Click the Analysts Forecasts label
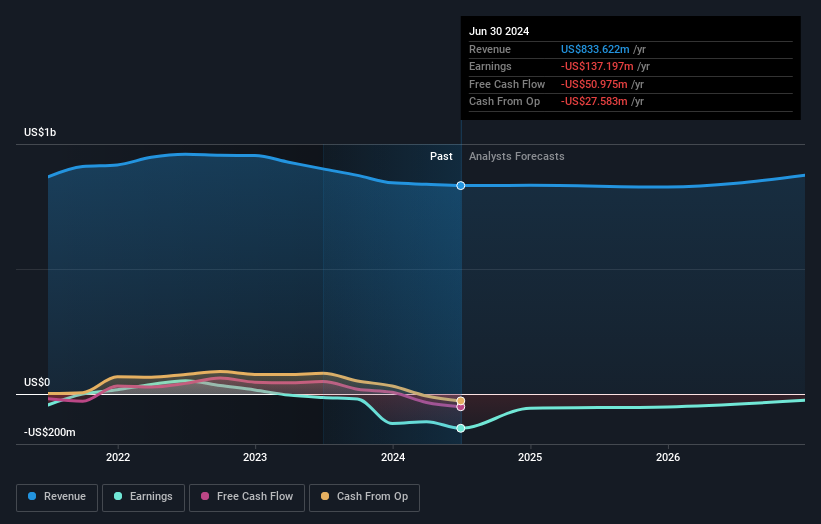821x524 pixels. click(x=516, y=156)
